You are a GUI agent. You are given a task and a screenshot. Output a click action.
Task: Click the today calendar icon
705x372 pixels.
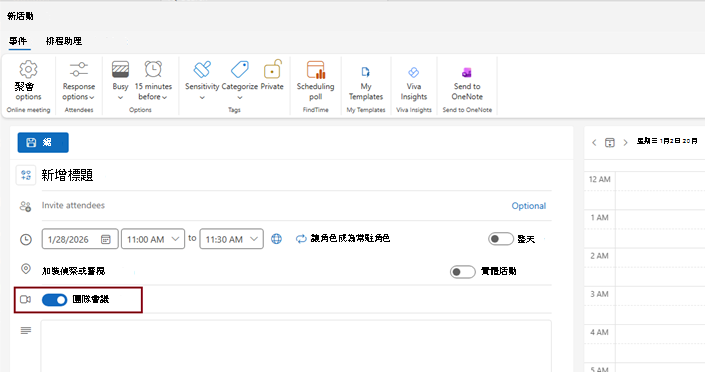click(x=610, y=143)
